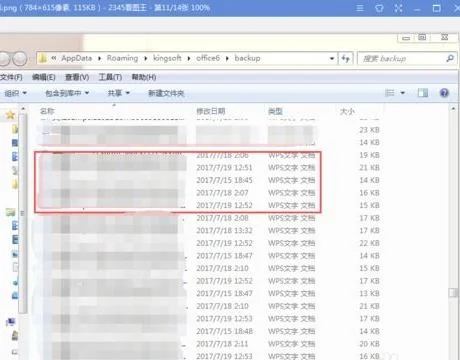Viewport: 460px width, 360px height.
Task: Click the Favorites star in navigation pane
Action: [x=10, y=115]
